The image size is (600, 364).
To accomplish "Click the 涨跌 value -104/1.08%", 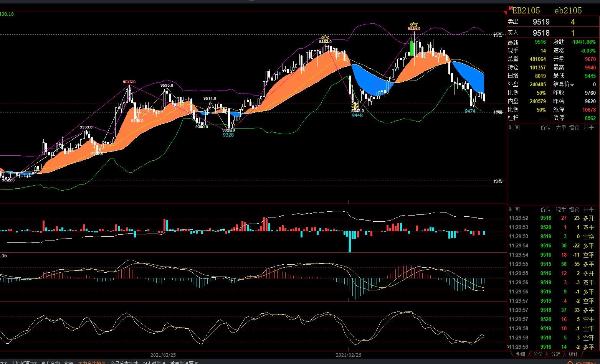I will [583, 42].
